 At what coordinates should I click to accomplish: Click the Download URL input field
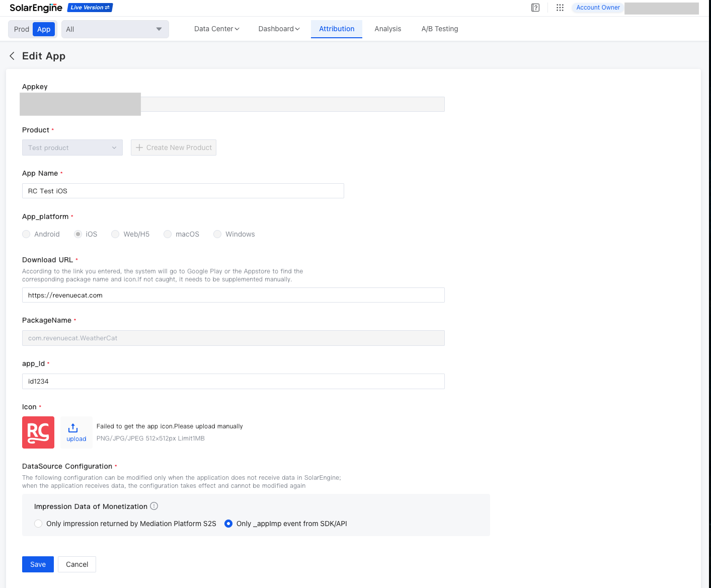(233, 295)
